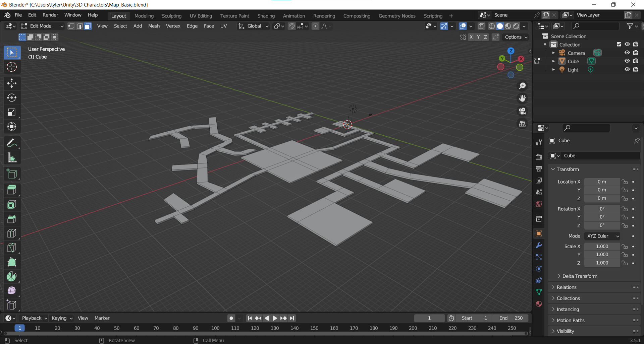Open the Modifier Properties tab

tap(539, 246)
